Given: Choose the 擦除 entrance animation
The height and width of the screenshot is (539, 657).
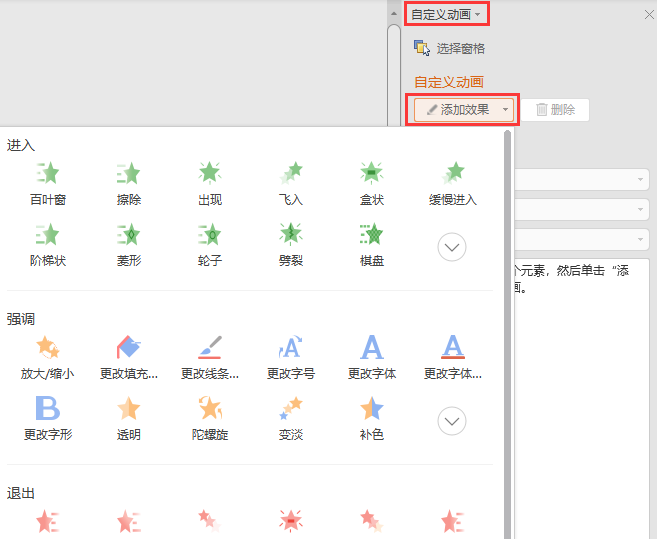Looking at the screenshot, I should 129,183.
